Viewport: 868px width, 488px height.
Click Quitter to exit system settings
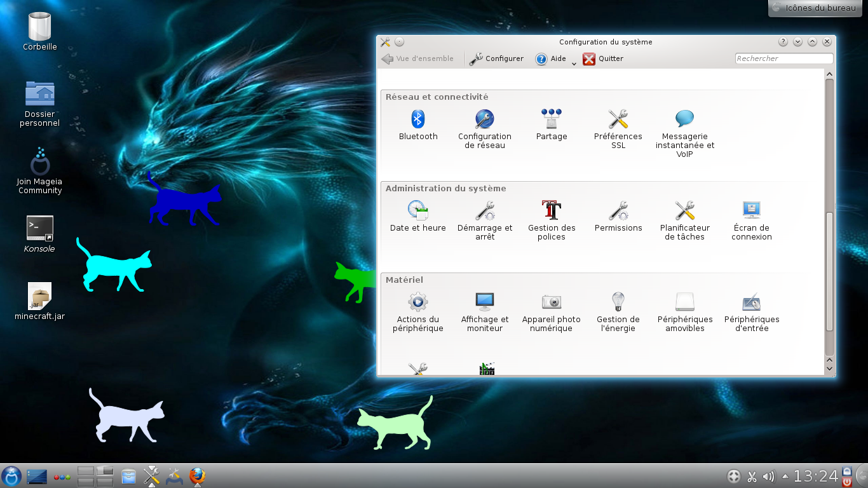pyautogui.click(x=603, y=59)
